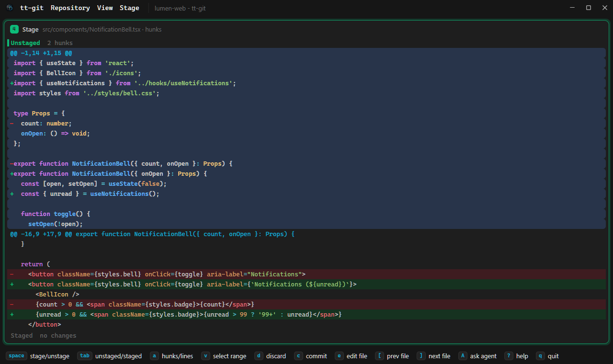Click the 'no changes' staged status text
The width and height of the screenshot is (613, 364).
(x=58, y=335)
